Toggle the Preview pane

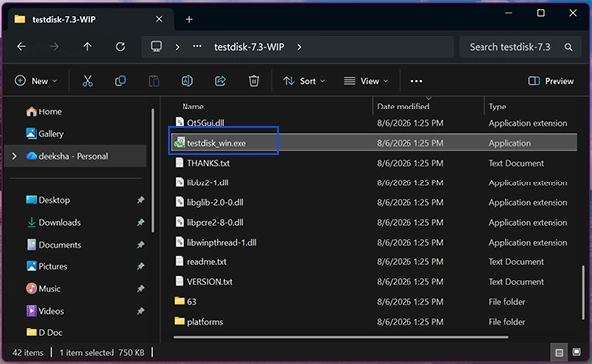551,81
